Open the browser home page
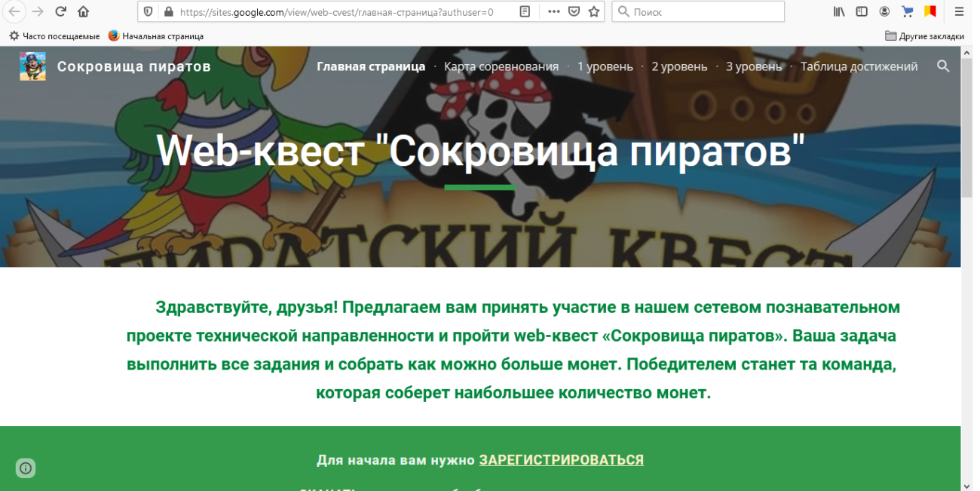 [84, 11]
